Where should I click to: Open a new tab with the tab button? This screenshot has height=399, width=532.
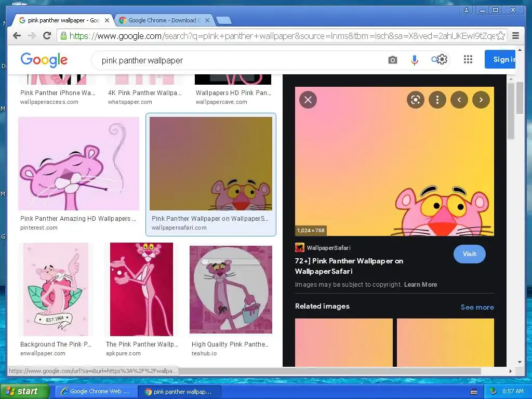click(x=224, y=20)
